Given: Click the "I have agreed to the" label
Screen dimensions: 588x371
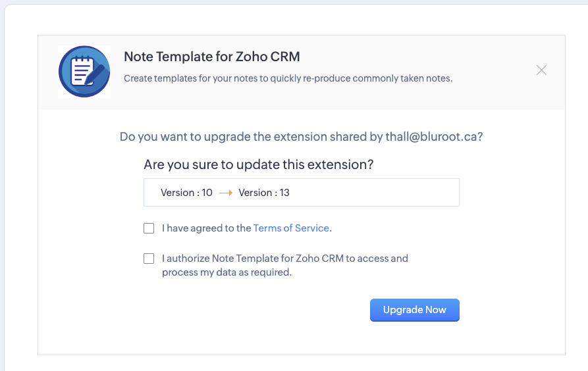Looking at the screenshot, I should click(x=207, y=228).
